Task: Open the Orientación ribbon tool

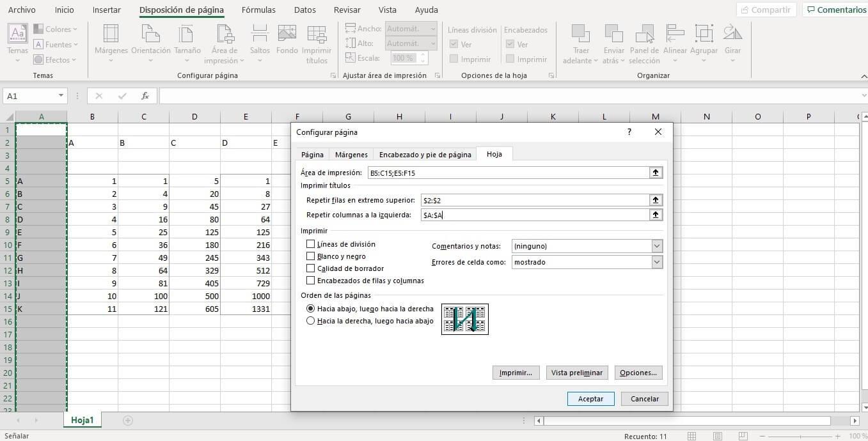Action: click(x=150, y=35)
